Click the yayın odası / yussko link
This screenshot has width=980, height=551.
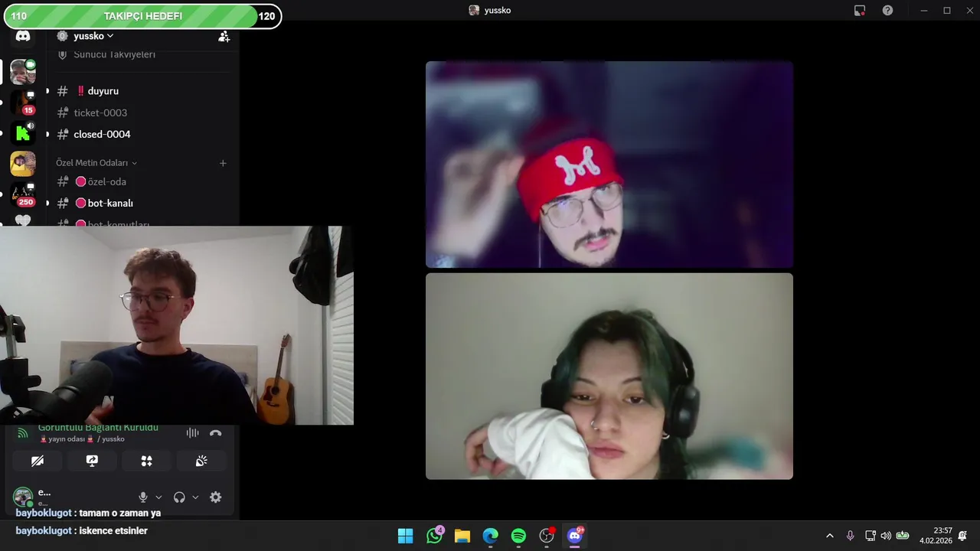[81, 439]
